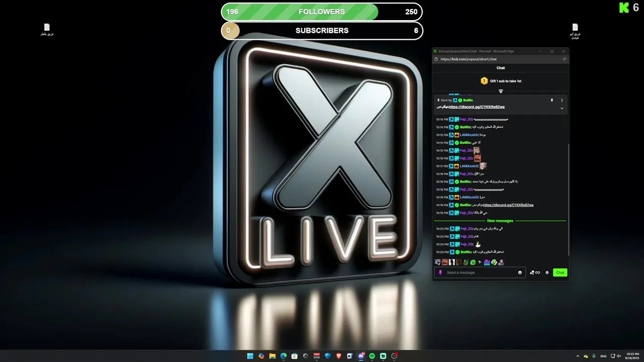This screenshot has width=644, height=362.
Task: Open the Windows Start menu
Action: tap(250, 356)
